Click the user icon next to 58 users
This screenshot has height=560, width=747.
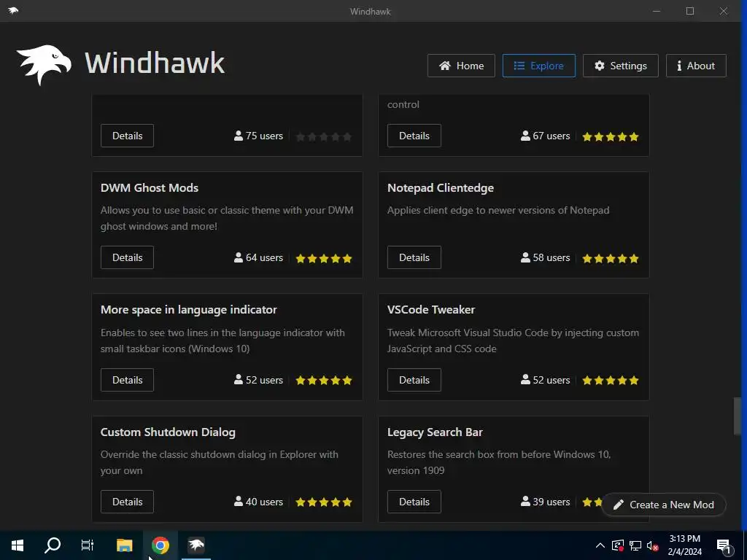(x=525, y=257)
